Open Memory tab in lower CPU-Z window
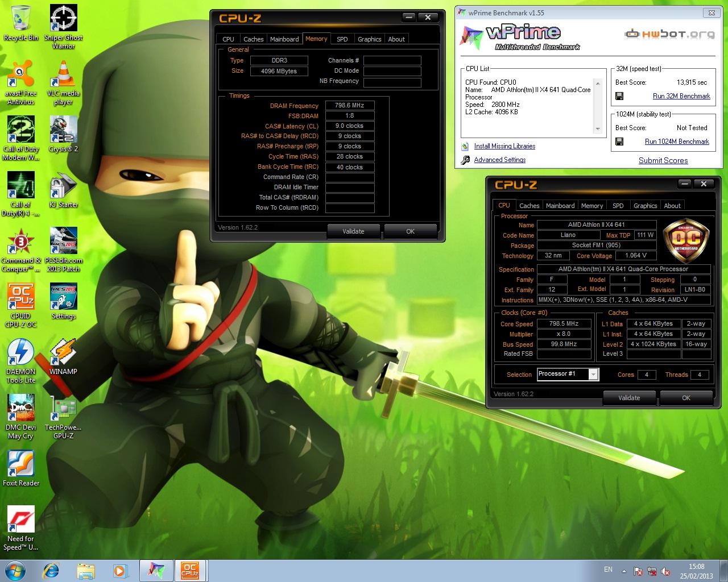The width and height of the screenshot is (728, 582). [591, 206]
